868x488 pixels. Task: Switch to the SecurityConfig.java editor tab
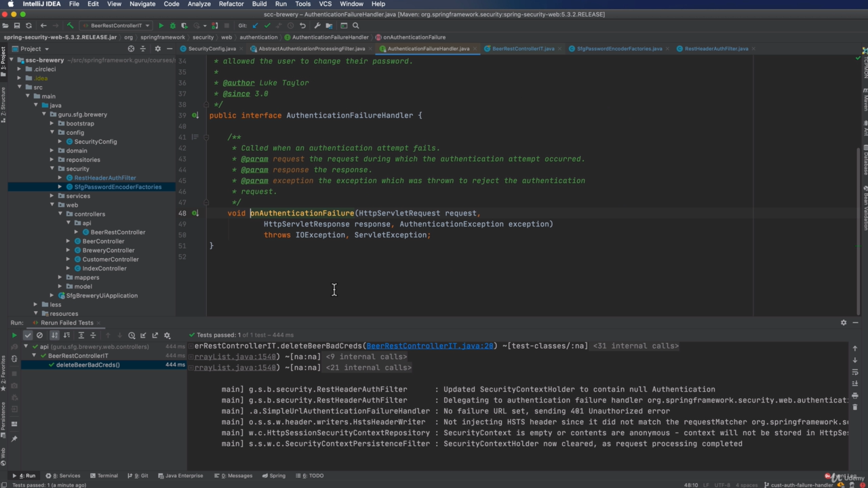pos(212,49)
